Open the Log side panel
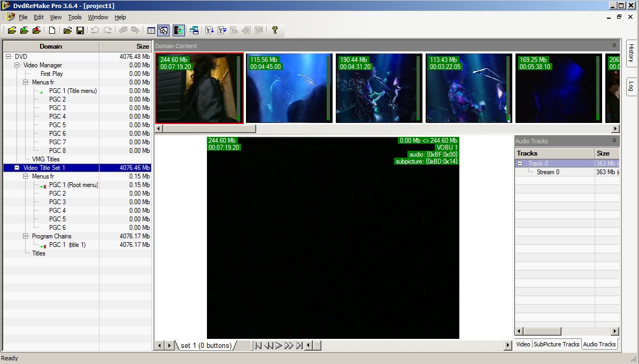The height and width of the screenshot is (364, 639). pyautogui.click(x=631, y=86)
